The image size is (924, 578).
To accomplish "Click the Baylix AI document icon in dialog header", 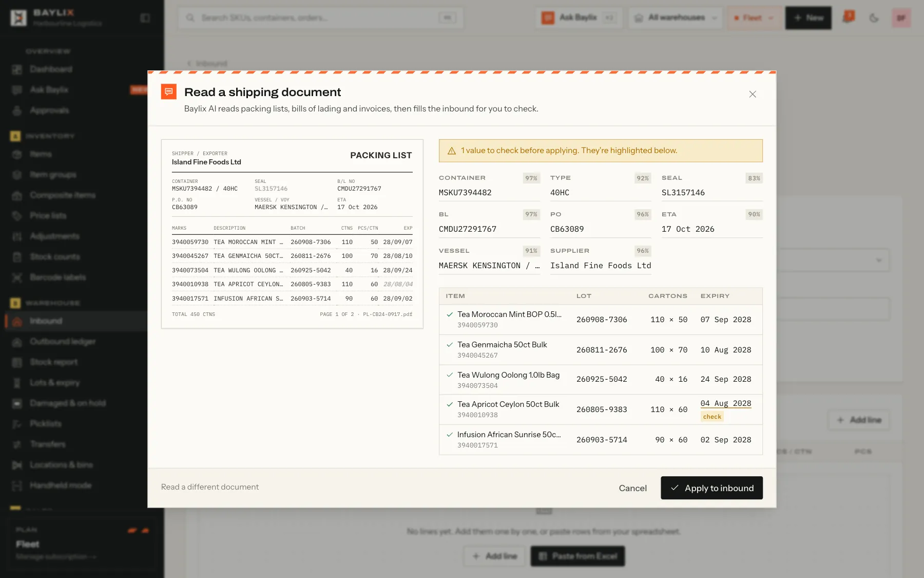I will (x=169, y=91).
